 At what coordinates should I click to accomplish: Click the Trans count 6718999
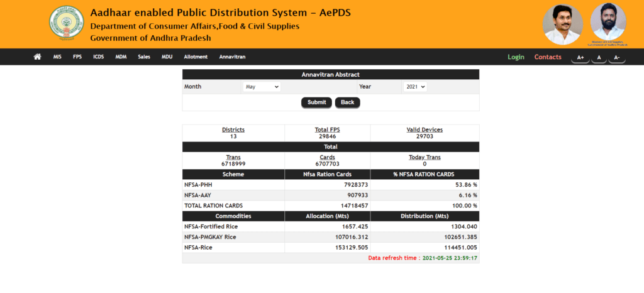point(233,163)
